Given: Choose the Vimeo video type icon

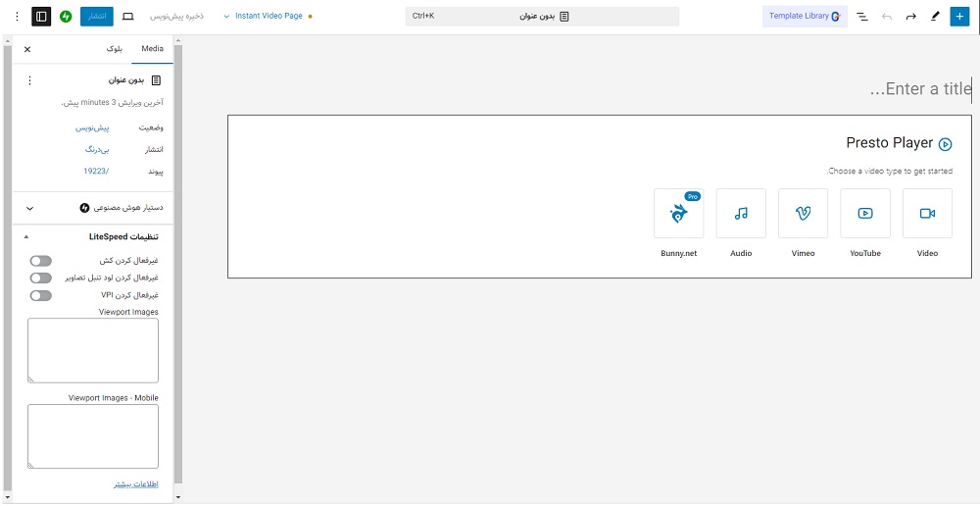Looking at the screenshot, I should (x=804, y=213).
